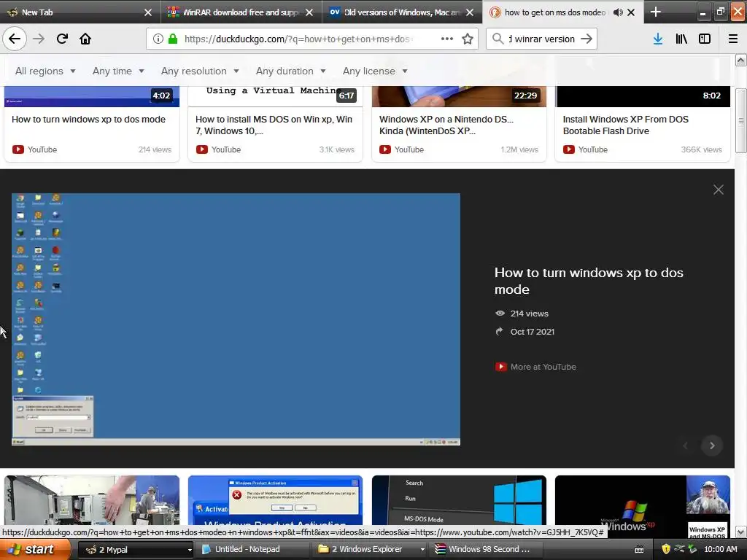Expand the Any resolution dropdown

tap(200, 71)
